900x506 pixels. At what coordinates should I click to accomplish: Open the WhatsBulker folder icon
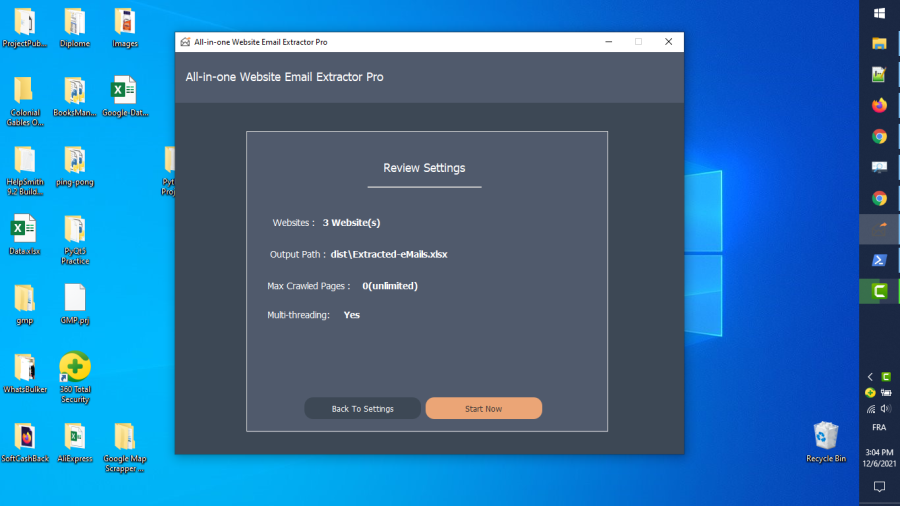click(x=25, y=373)
